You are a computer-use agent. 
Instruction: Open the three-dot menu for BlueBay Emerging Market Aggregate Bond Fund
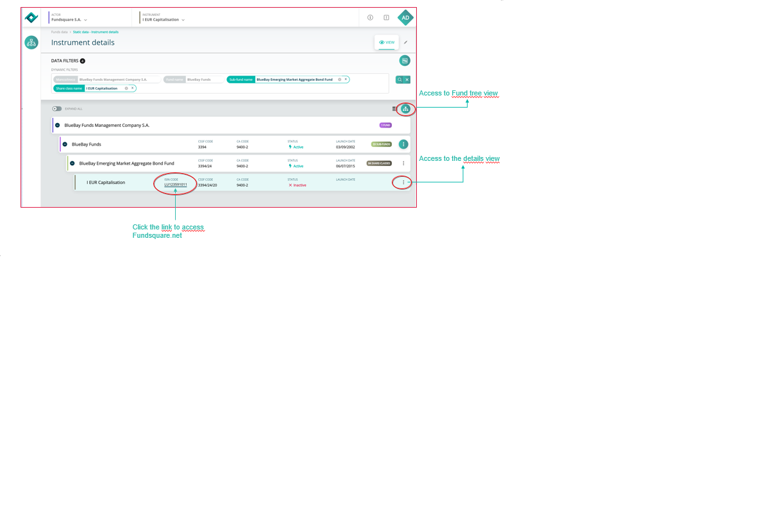[x=403, y=163]
